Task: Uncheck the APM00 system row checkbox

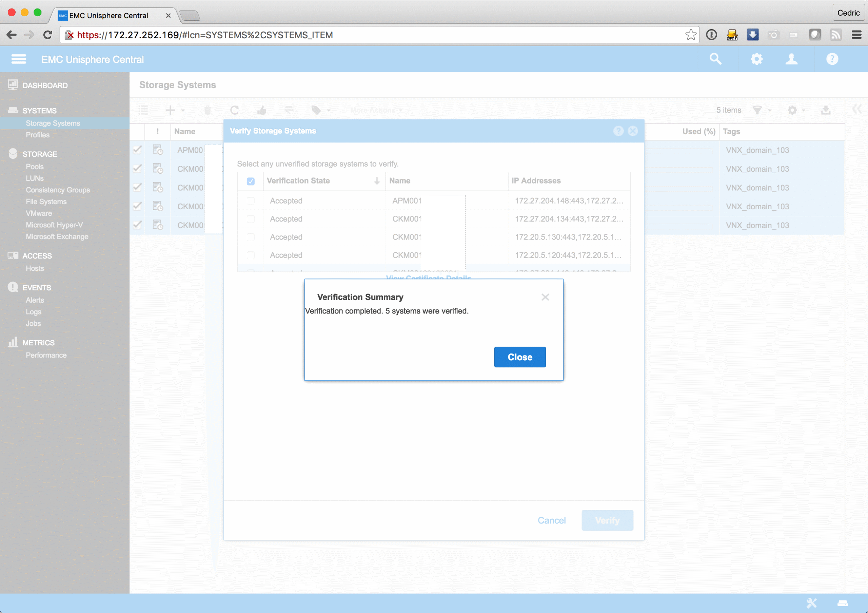Action: pos(137,150)
